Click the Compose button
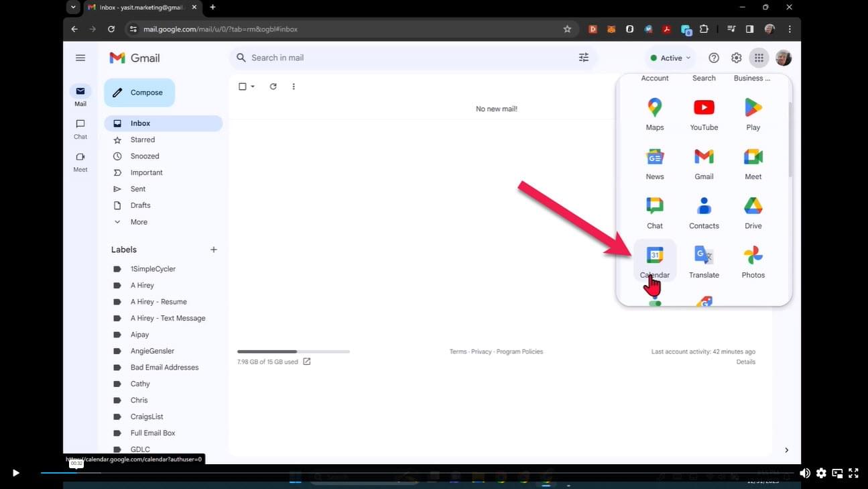 (139, 93)
